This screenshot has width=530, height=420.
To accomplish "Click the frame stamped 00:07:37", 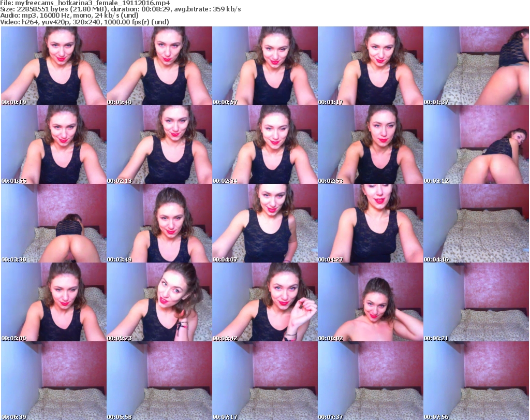I will 371,381.
